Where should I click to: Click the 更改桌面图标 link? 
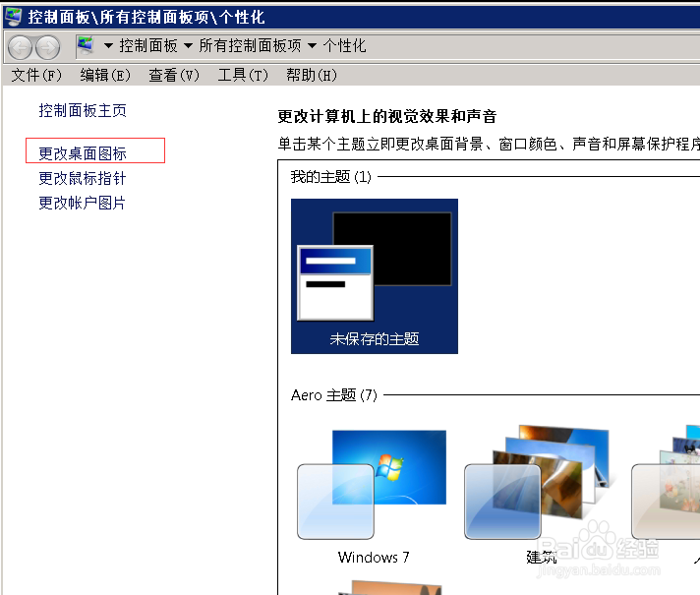(83, 153)
